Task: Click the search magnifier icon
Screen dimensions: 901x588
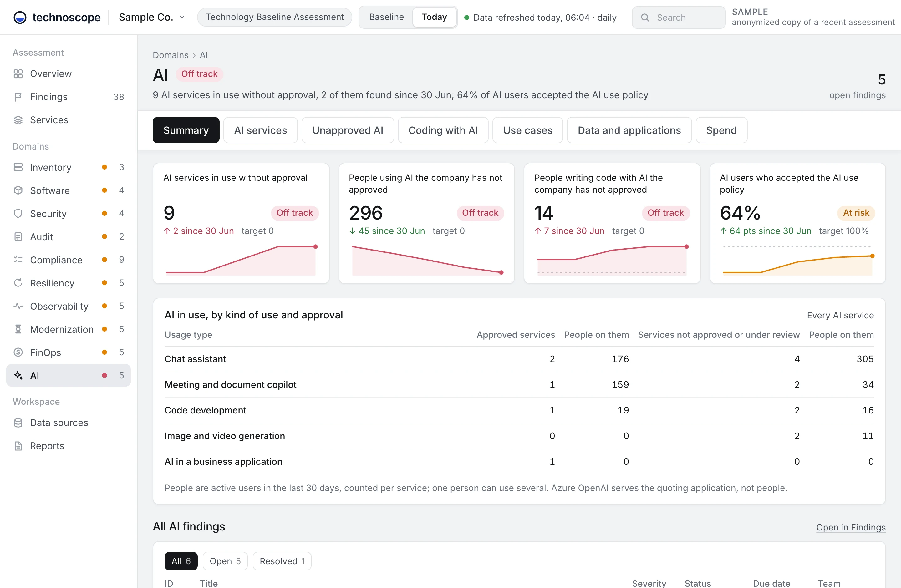Action: click(x=645, y=18)
